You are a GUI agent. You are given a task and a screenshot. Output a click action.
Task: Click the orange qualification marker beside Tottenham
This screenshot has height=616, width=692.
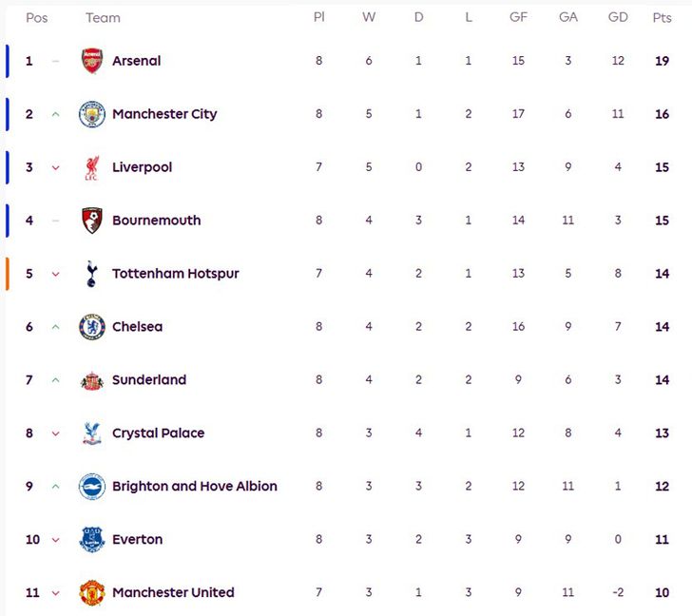point(7,274)
